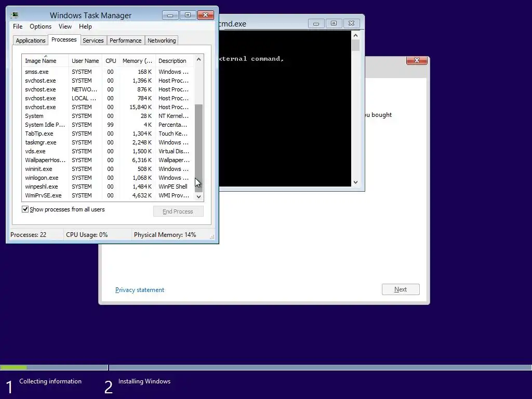Select the taskmgr.exe process
532x399 pixels.
pyautogui.click(x=108, y=142)
